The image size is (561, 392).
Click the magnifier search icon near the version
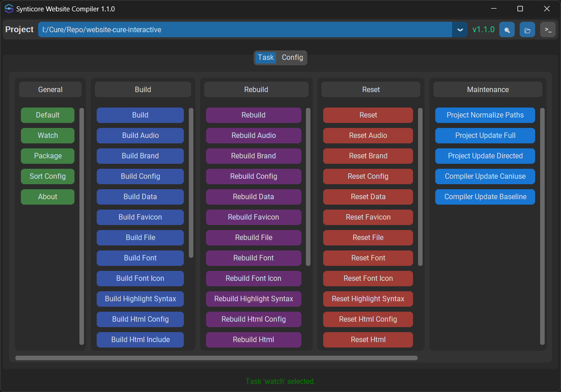point(507,29)
